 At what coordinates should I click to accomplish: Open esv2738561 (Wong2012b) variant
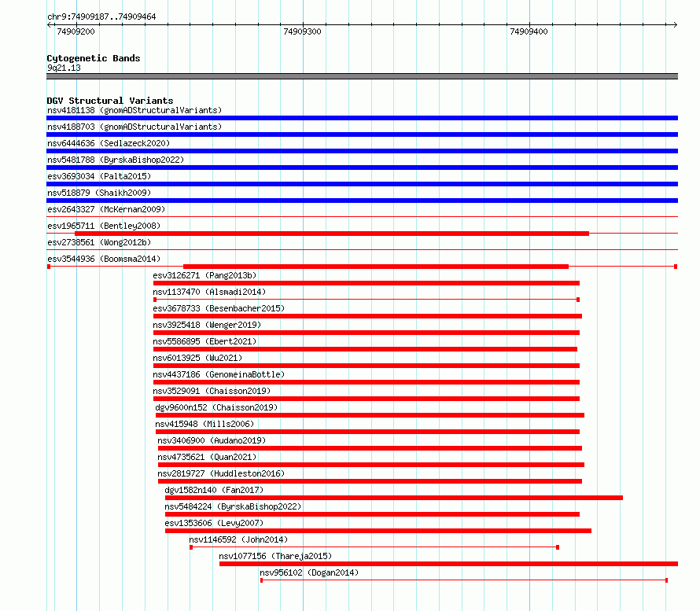99,242
